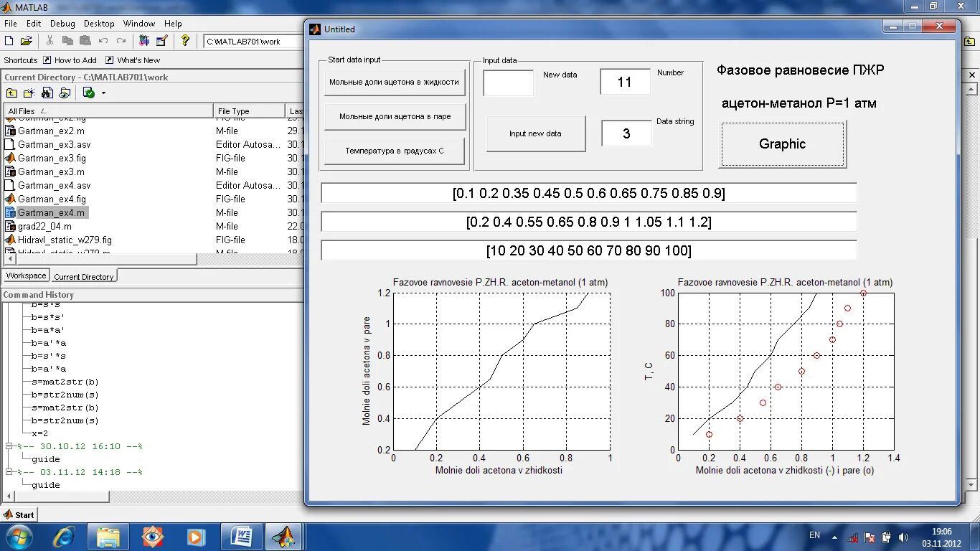Click the Data string field showing 3
Viewport: 980px width, 551px height.
click(626, 133)
